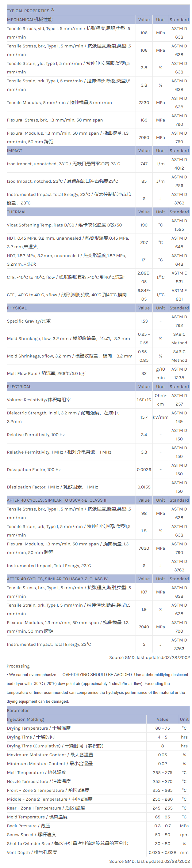Click the TYPICAL PROPERTIES table title
This screenshot has height=868, width=192.
(30, 10)
